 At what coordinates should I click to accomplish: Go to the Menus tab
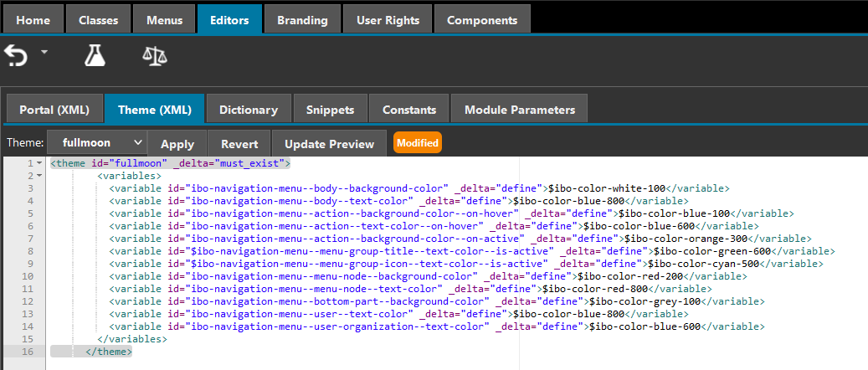point(163,19)
